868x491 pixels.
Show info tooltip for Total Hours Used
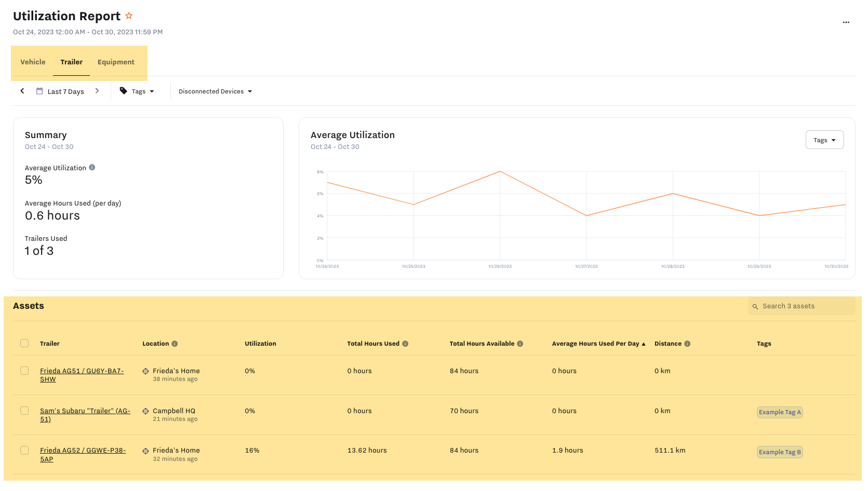click(405, 344)
